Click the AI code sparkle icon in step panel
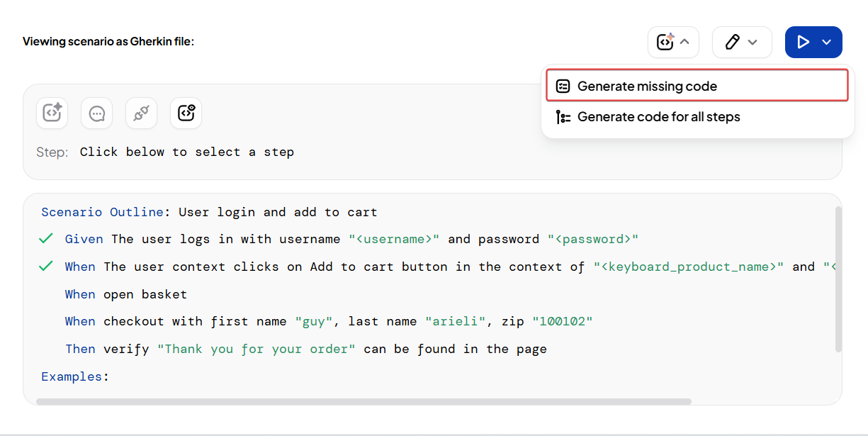The width and height of the screenshot is (868, 436). click(52, 113)
